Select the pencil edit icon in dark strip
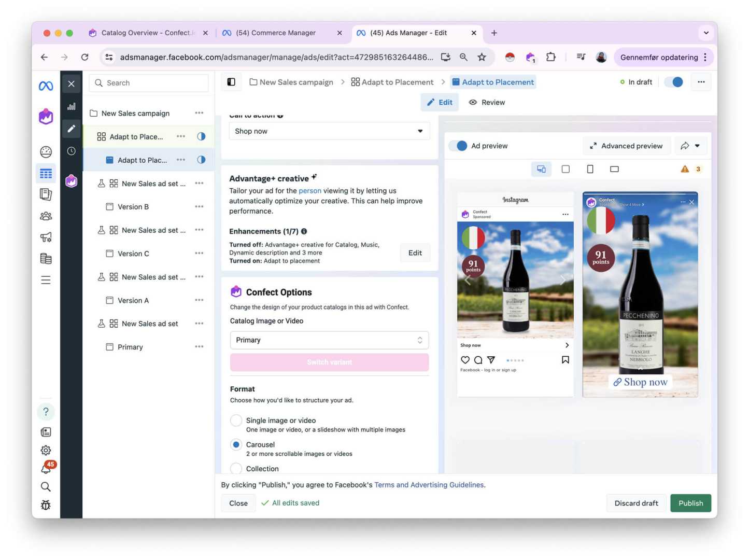This screenshot has width=749, height=560. pyautogui.click(x=72, y=129)
